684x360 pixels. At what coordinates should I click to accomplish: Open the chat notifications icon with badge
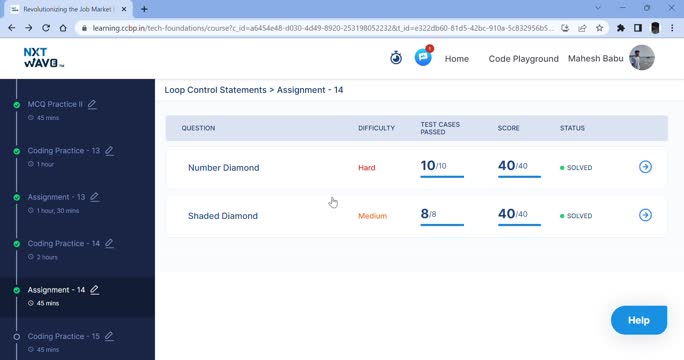coord(423,57)
